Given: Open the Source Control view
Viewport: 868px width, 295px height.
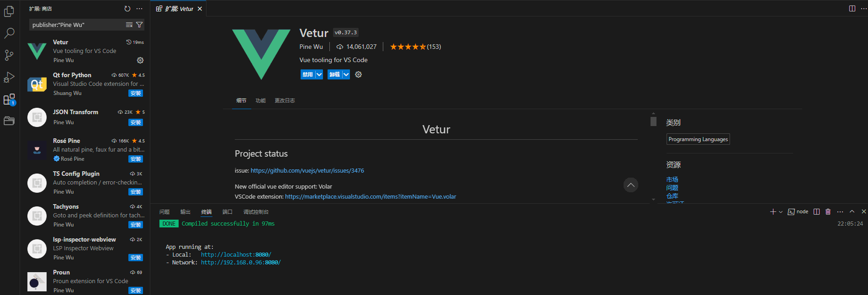Looking at the screenshot, I should 9,55.
